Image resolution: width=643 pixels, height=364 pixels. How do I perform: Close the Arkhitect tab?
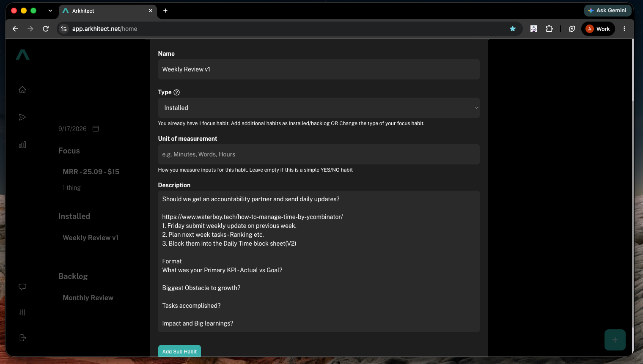[x=151, y=11]
